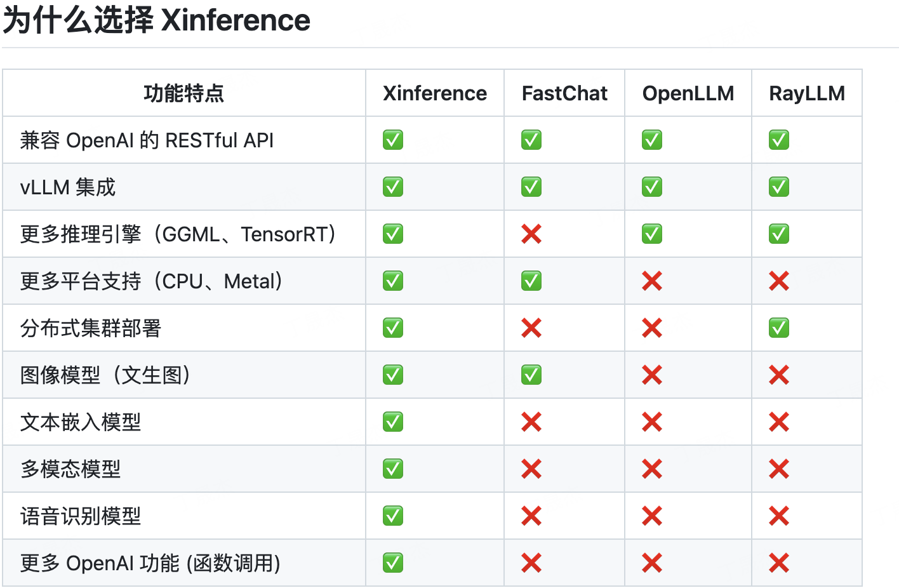Toggle the Xinference checkmark for 多模态模型
899x588 pixels.
392,469
